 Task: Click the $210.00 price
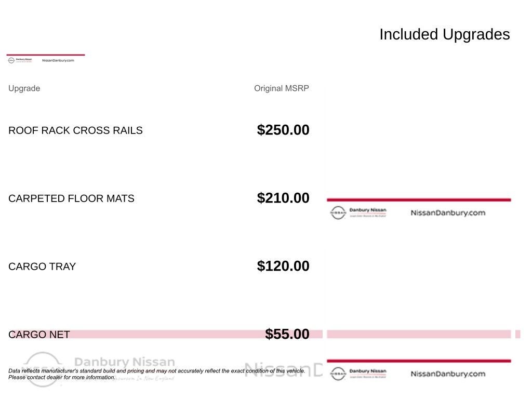click(x=283, y=198)
